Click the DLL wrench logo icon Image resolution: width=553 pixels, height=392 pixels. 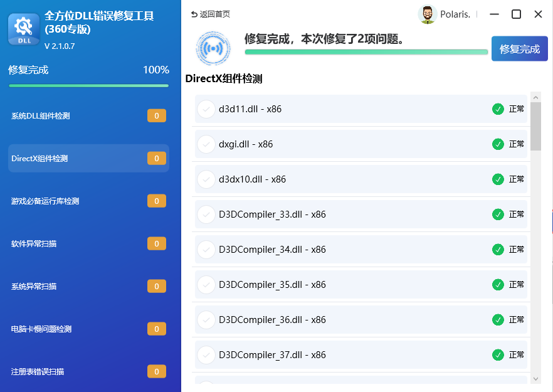coord(24,29)
